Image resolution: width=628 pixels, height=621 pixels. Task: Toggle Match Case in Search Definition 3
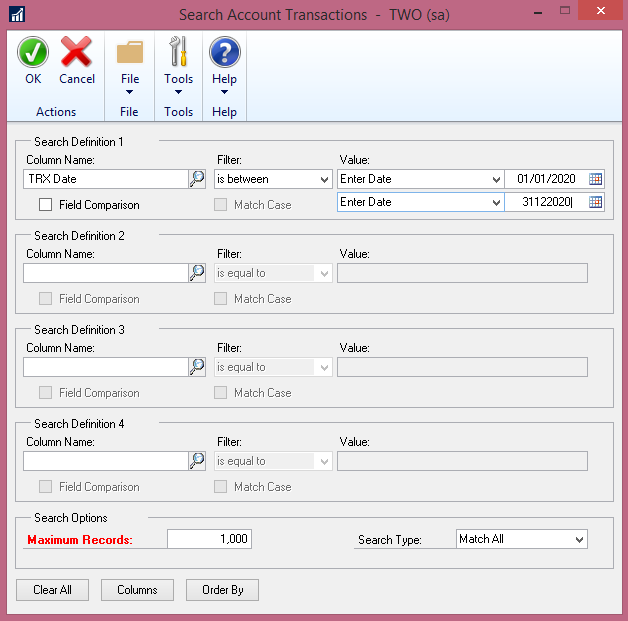220,393
